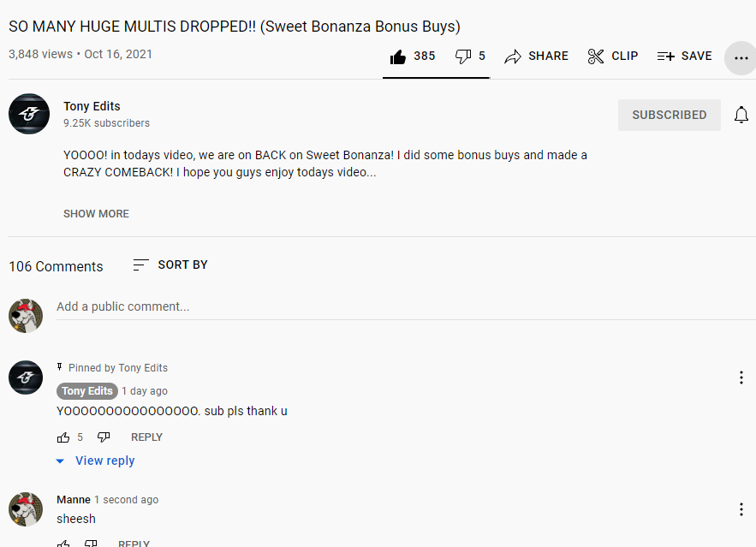The width and height of the screenshot is (756, 547).
Task: Select the '3,848 views' text
Action: (40, 54)
